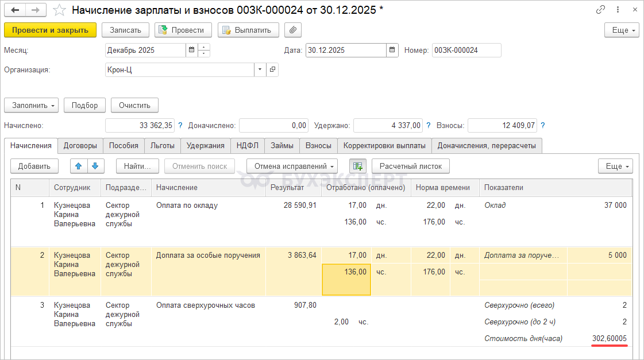Copy link to document with chain icon
Image resolution: width=644 pixels, height=360 pixels.
pyautogui.click(x=601, y=10)
